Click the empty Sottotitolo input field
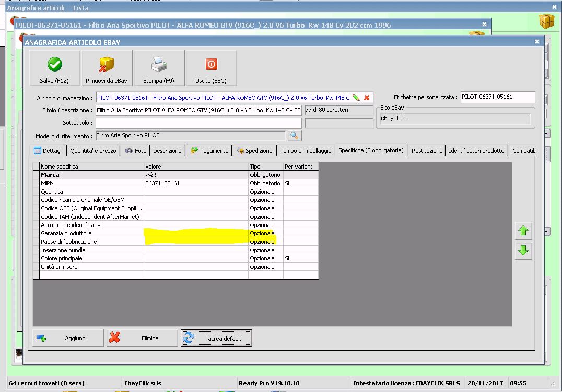This screenshot has height=392, width=562. tap(198, 123)
